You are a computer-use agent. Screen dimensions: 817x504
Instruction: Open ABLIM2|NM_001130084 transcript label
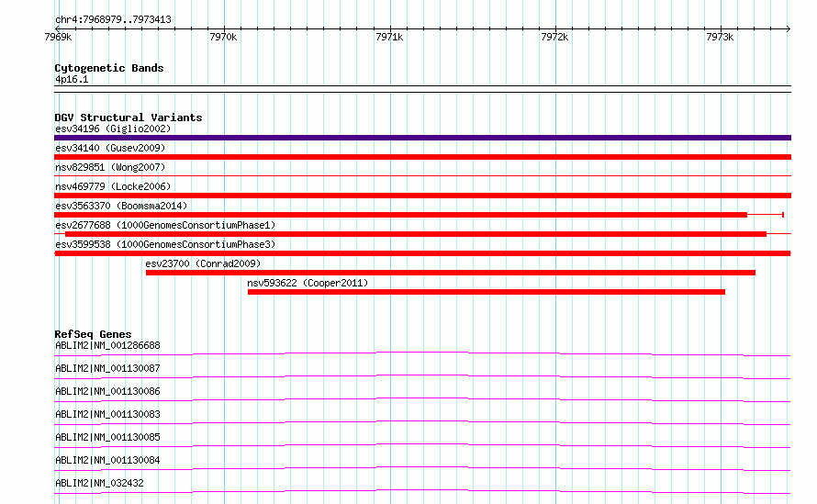coord(107,460)
